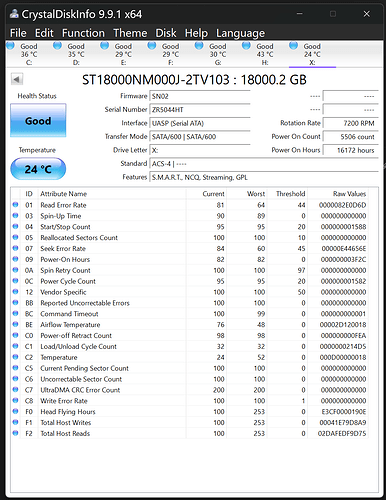Open the Function menu
The image size is (386, 500).
point(83,33)
